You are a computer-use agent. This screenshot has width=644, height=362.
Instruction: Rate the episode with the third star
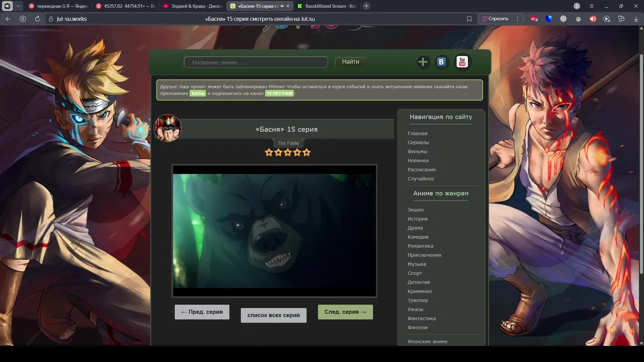coord(288,152)
